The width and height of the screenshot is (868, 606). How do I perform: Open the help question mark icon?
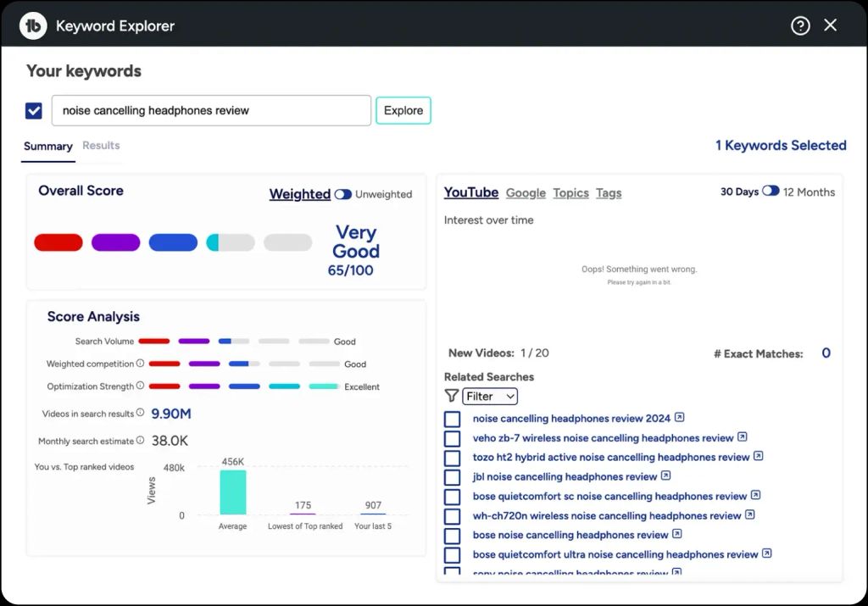click(800, 25)
